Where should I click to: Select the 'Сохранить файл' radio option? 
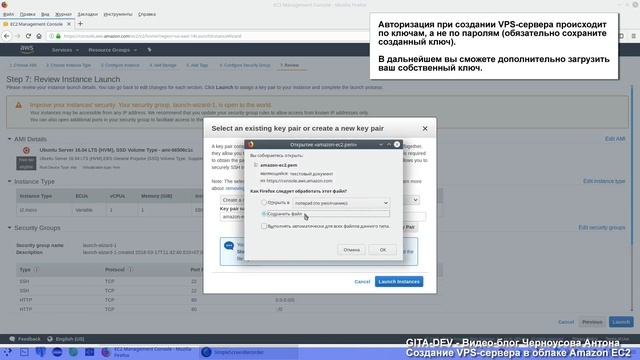point(264,213)
